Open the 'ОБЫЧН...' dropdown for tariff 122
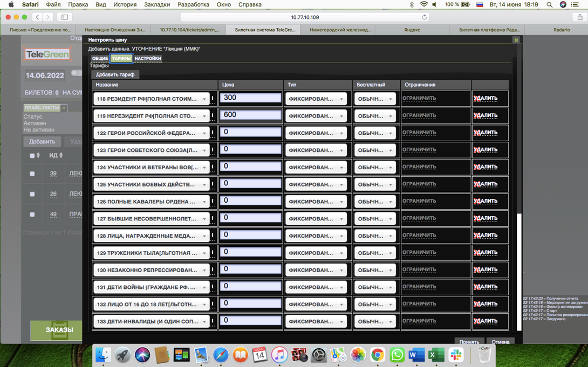 375,133
